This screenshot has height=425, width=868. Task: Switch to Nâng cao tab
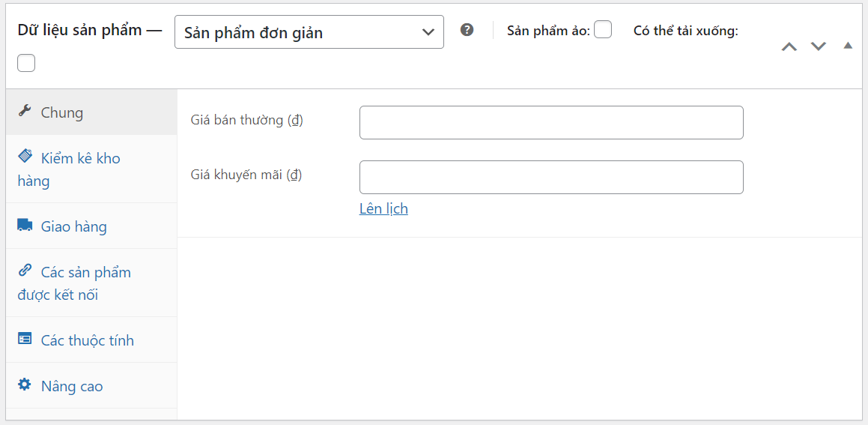click(92, 386)
